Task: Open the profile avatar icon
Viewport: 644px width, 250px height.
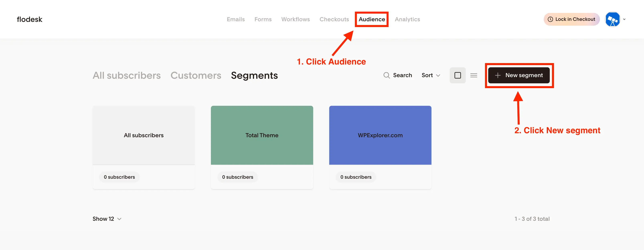Action: pyautogui.click(x=613, y=19)
